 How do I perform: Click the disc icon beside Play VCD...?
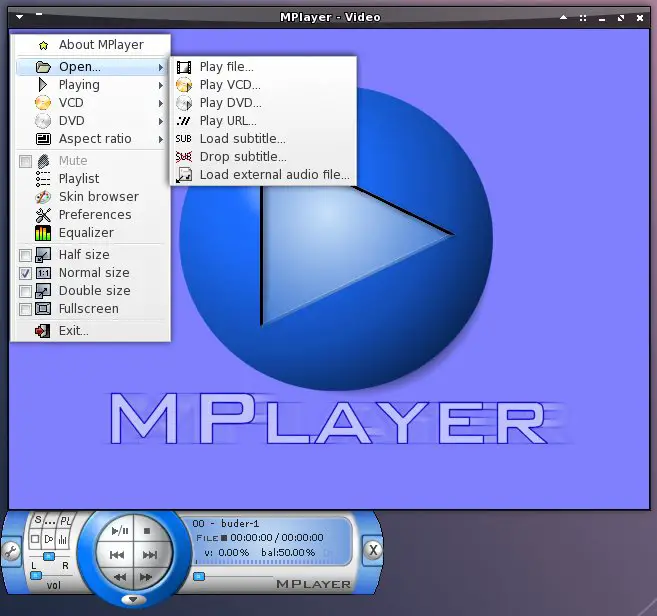(x=184, y=85)
